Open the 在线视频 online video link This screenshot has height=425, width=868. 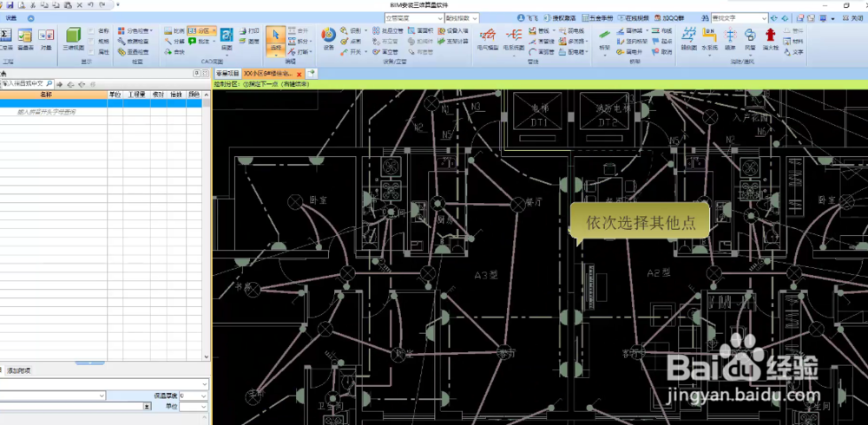point(634,18)
